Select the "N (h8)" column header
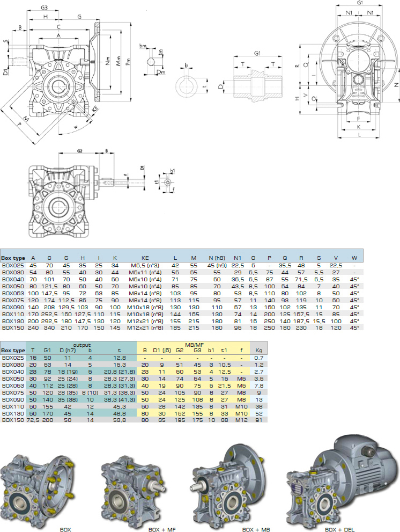The height and width of the screenshot is (532, 400). pos(216,258)
